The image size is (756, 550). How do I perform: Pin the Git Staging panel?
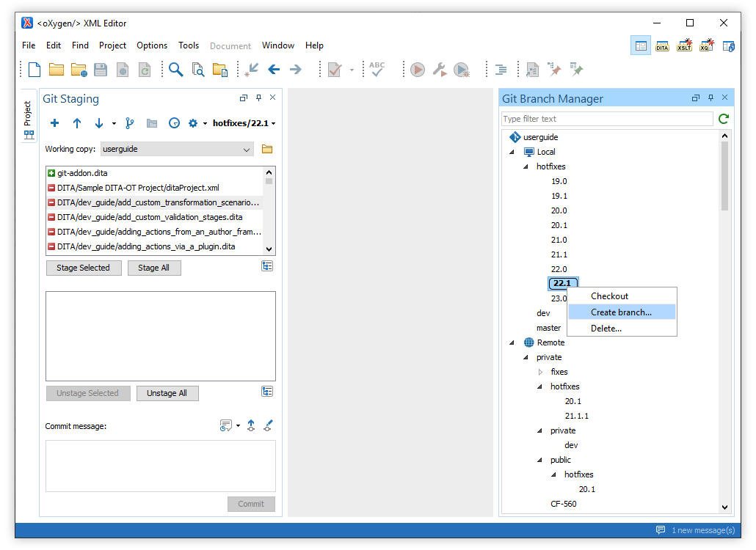pyautogui.click(x=259, y=98)
